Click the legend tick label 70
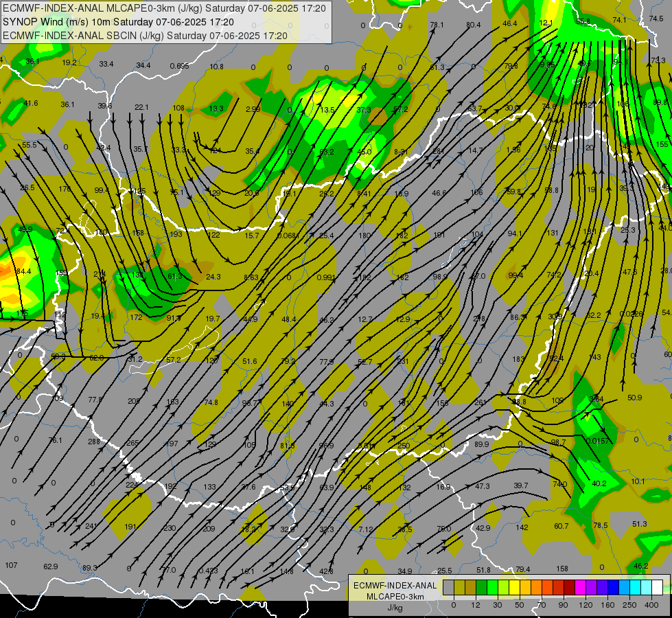Viewport: 672px width, 618px height. [x=542, y=605]
